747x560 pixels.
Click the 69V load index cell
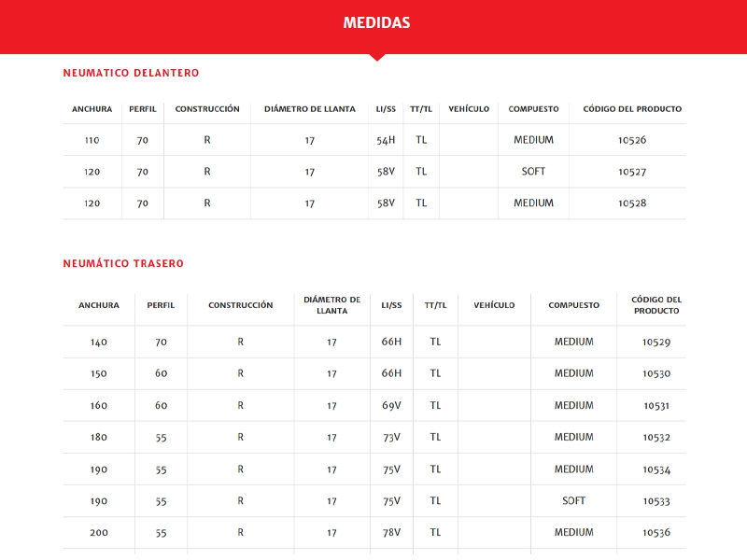[391, 406]
